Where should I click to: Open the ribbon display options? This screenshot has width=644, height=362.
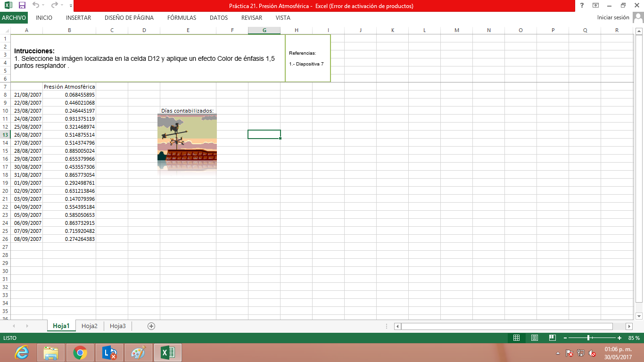click(x=596, y=6)
